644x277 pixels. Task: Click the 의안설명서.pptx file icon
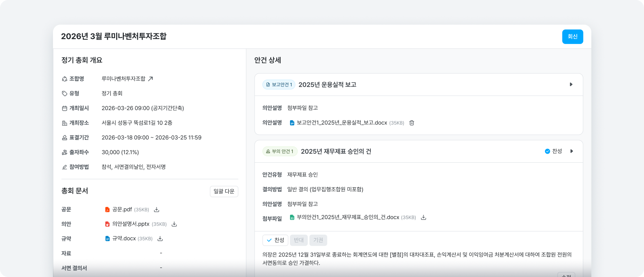click(x=107, y=224)
